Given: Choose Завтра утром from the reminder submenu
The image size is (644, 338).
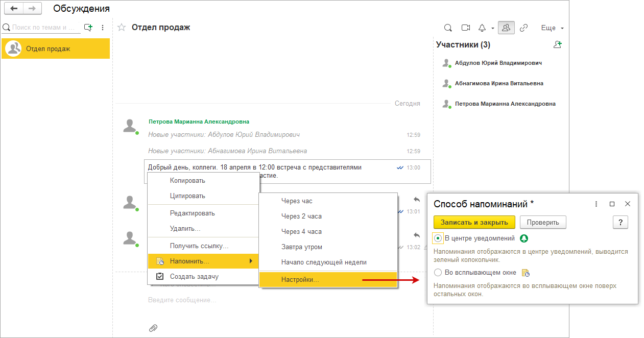Looking at the screenshot, I should [x=301, y=247].
